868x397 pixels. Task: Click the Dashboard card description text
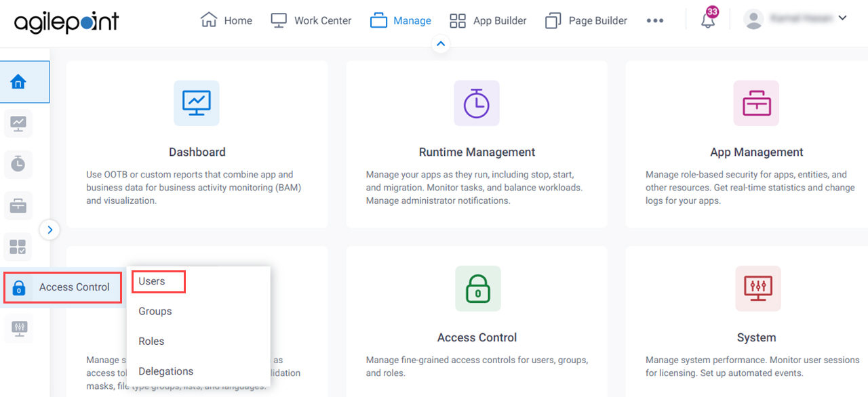click(x=194, y=188)
